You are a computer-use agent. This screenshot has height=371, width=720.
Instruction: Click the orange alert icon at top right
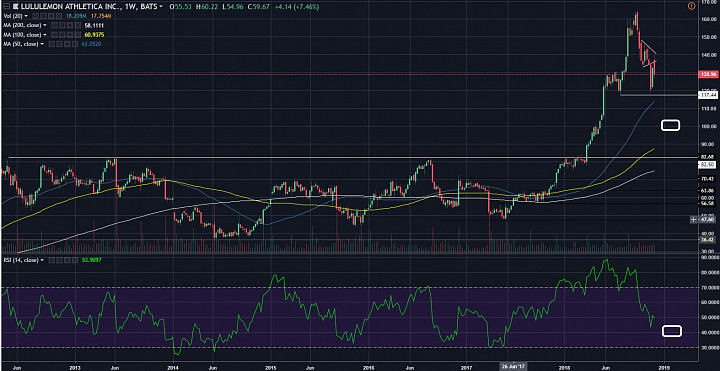[x=692, y=6]
